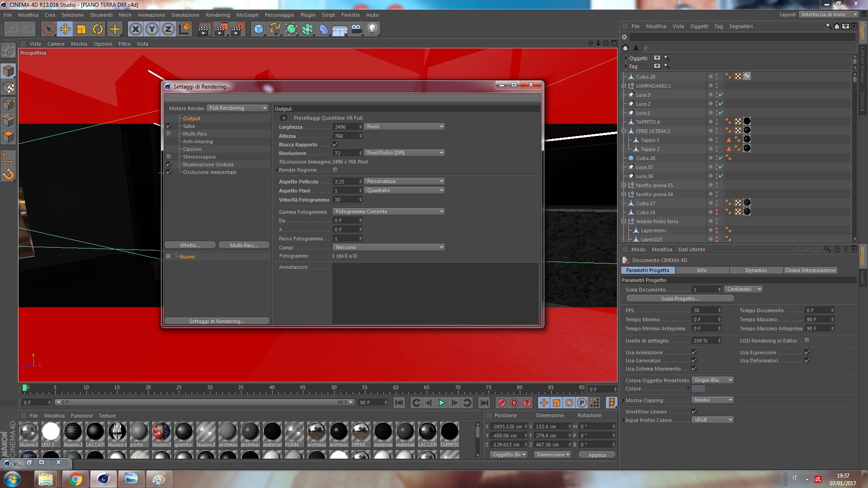The height and width of the screenshot is (488, 868).
Task: Disable Illuminazione Globale checkbox
Action: click(169, 164)
